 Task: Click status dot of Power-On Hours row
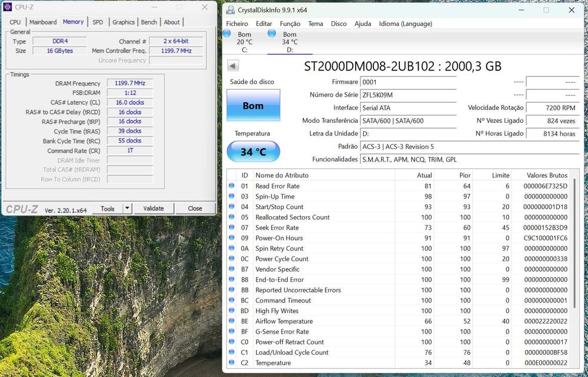(x=231, y=238)
